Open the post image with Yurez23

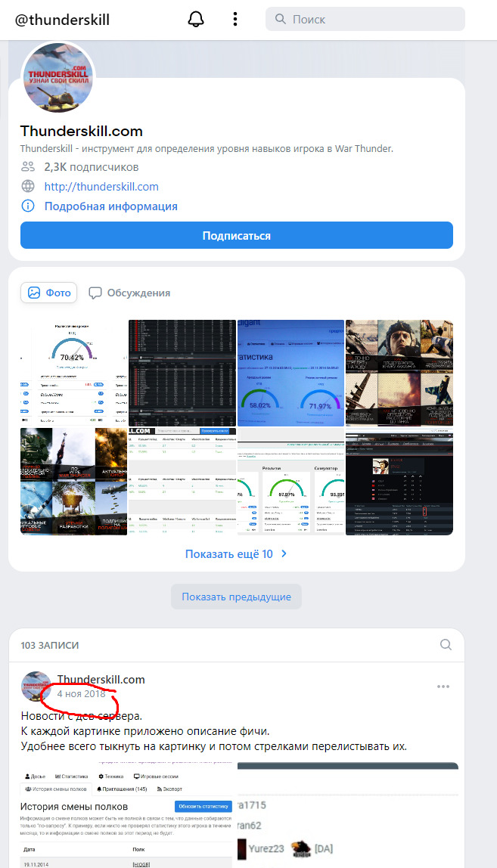348,815
